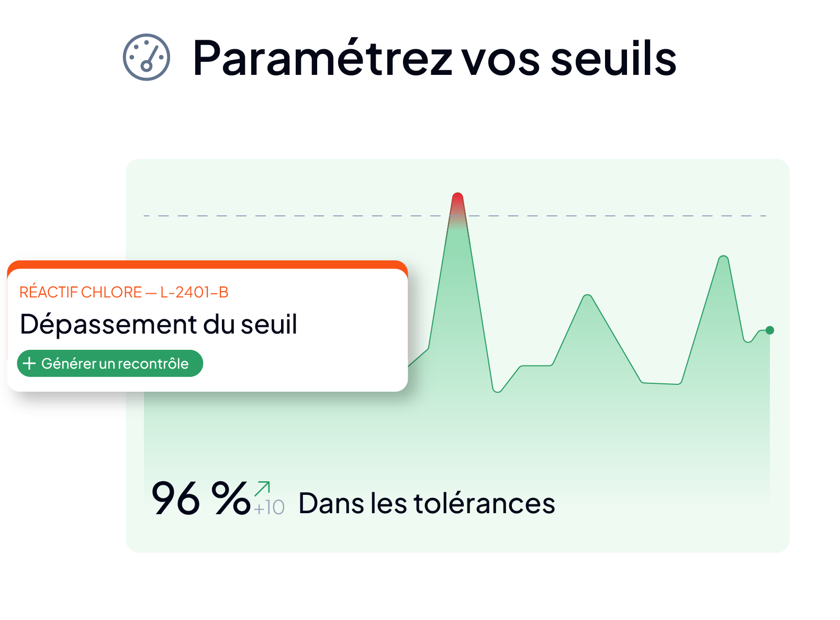Screen dimensions: 840x620
Task: Click the +10 change indicator
Action: click(x=269, y=507)
